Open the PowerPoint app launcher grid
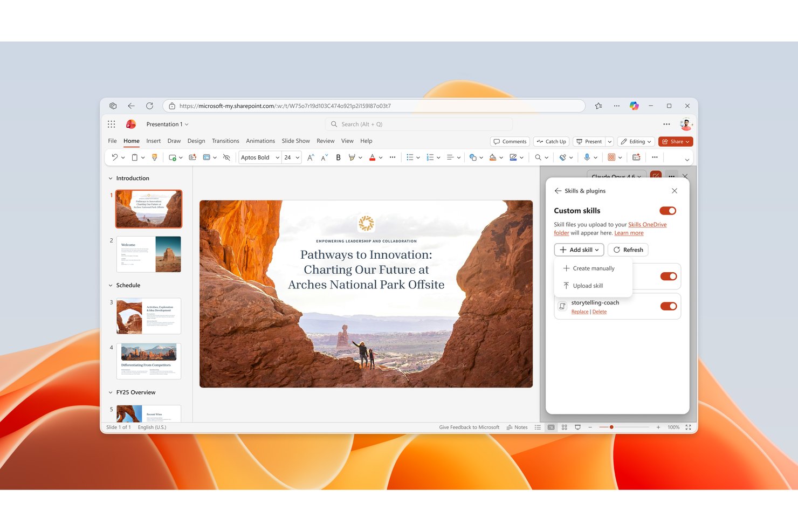 click(x=112, y=124)
